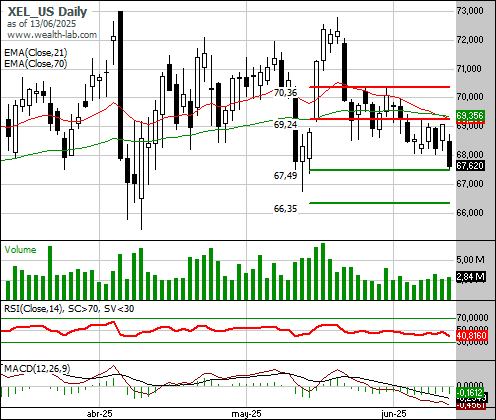Click the 70,0000 RSI axis label

click(x=472, y=317)
